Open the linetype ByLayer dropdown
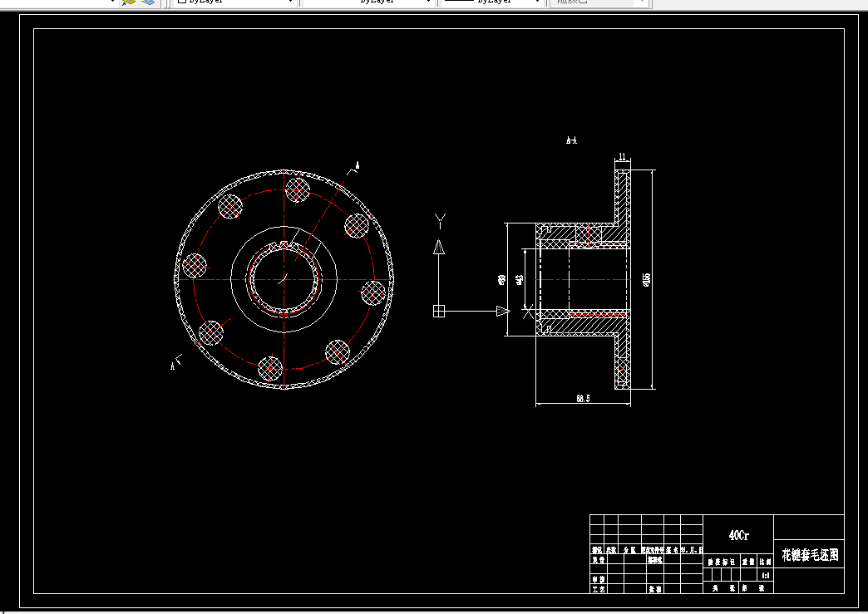The image size is (868, 614). click(x=367, y=2)
